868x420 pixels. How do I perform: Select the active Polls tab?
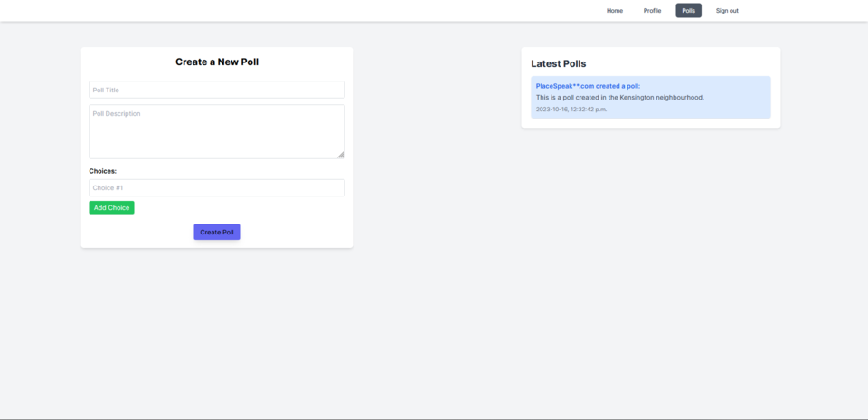pos(688,11)
